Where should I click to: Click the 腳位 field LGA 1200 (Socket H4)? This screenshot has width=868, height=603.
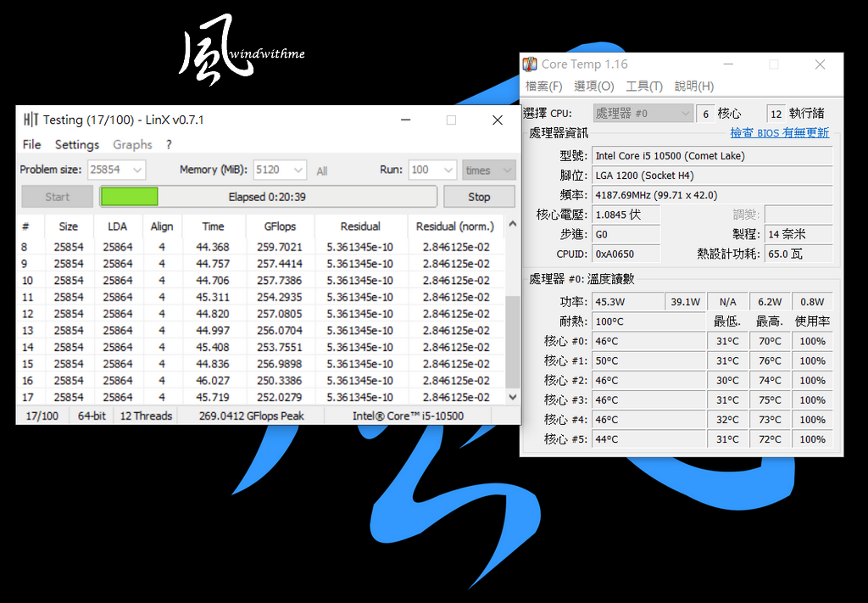(x=712, y=176)
